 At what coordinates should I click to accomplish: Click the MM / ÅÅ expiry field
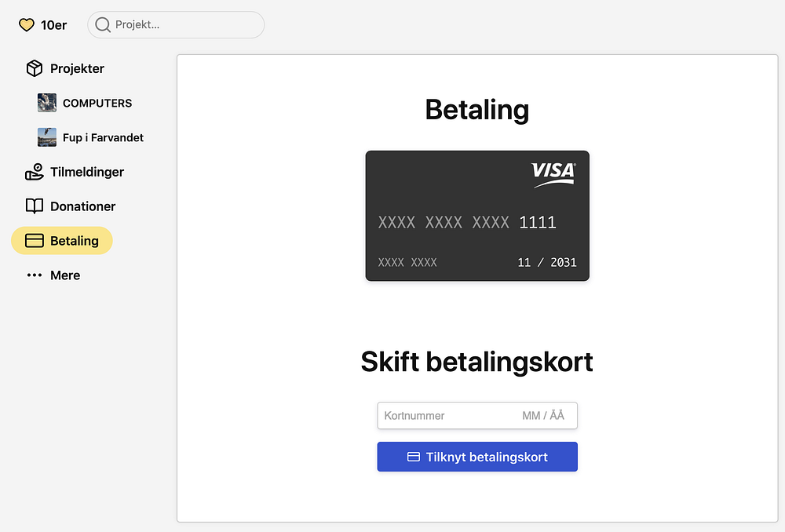click(543, 416)
